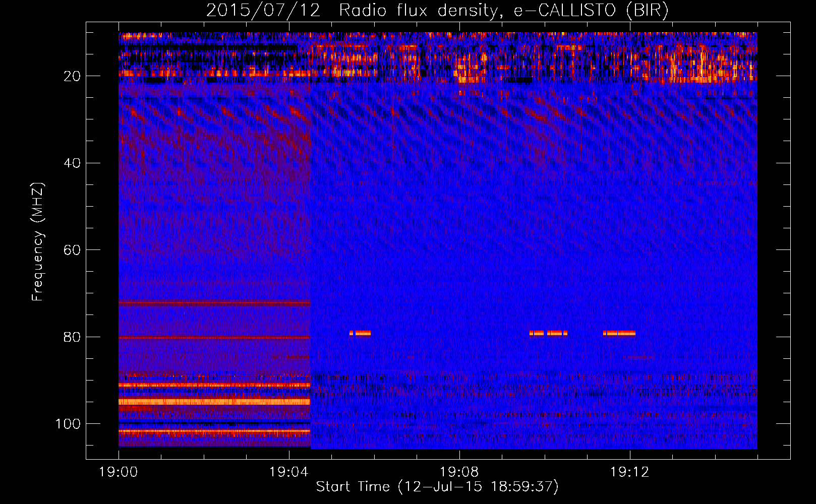This screenshot has width=816, height=504.
Task: Select the '19:12' time tick label
Action: click(x=630, y=472)
